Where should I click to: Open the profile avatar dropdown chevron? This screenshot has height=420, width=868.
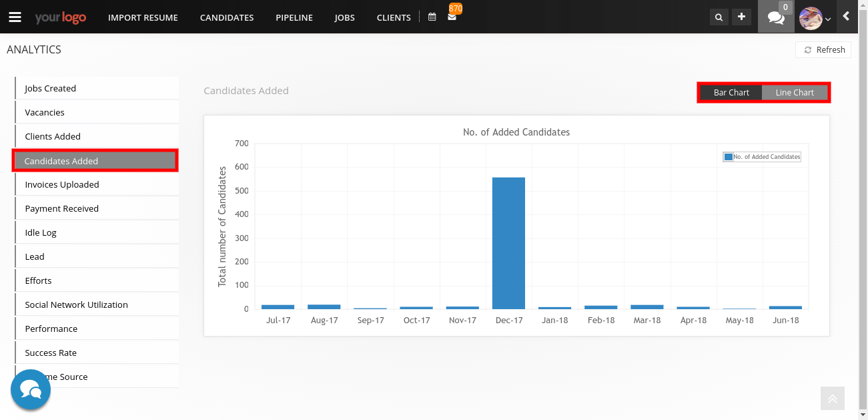pos(827,20)
